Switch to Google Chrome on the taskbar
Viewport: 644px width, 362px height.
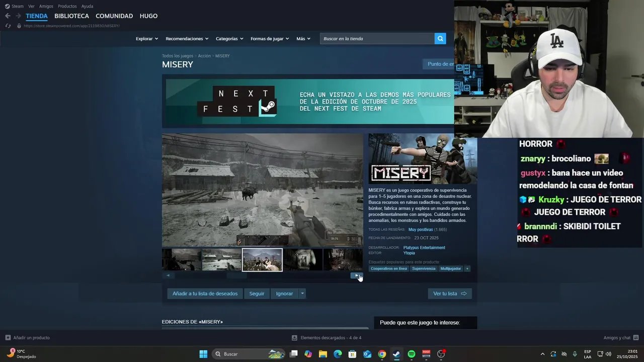(382, 354)
